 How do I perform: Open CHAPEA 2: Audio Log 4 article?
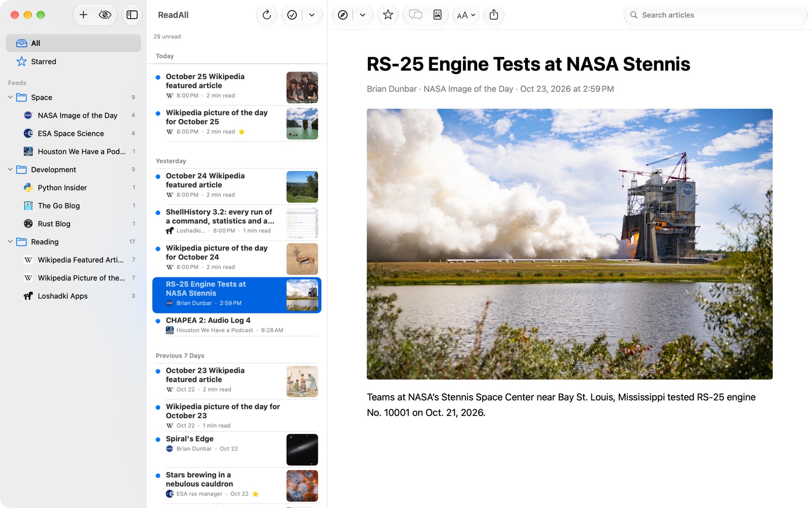pyautogui.click(x=236, y=325)
